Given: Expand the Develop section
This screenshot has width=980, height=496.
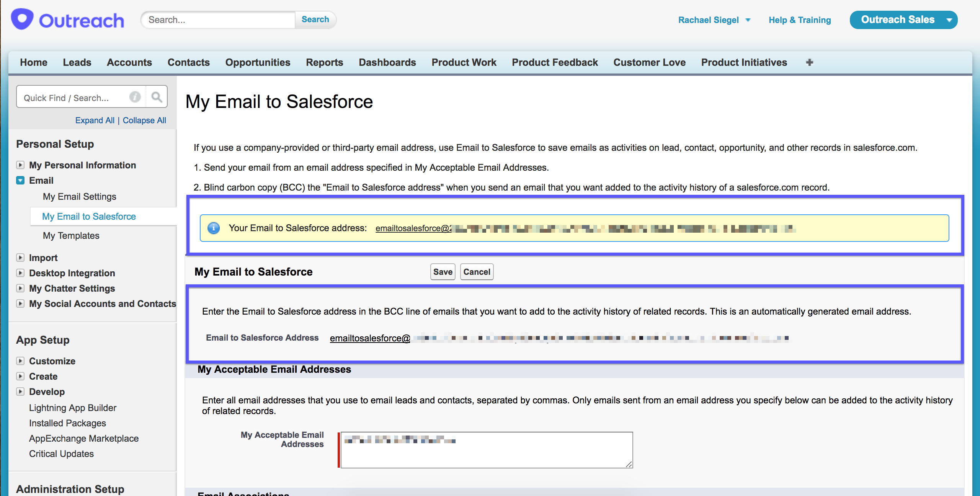Looking at the screenshot, I should [x=20, y=392].
